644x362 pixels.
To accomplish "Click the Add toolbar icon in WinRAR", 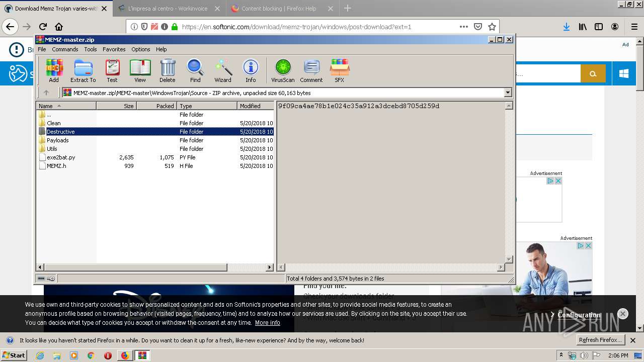I will [54, 70].
